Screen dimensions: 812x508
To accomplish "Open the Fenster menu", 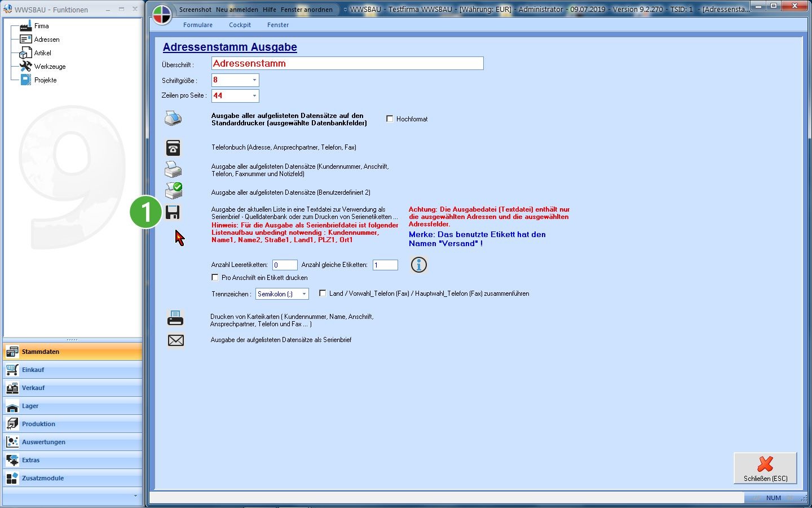I will 278,25.
